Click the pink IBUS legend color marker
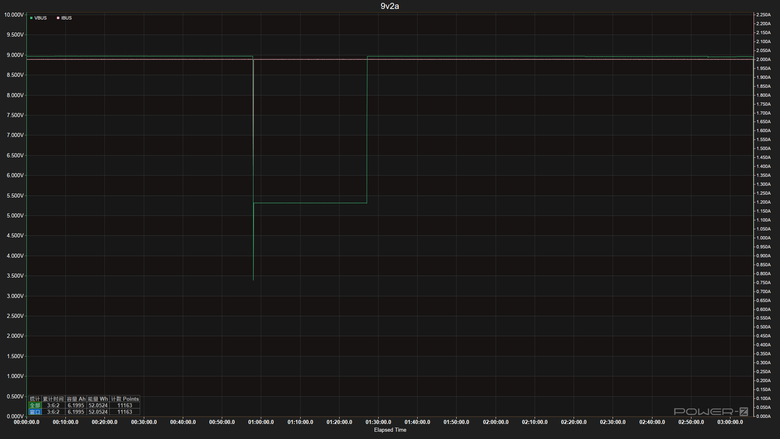 coord(58,18)
